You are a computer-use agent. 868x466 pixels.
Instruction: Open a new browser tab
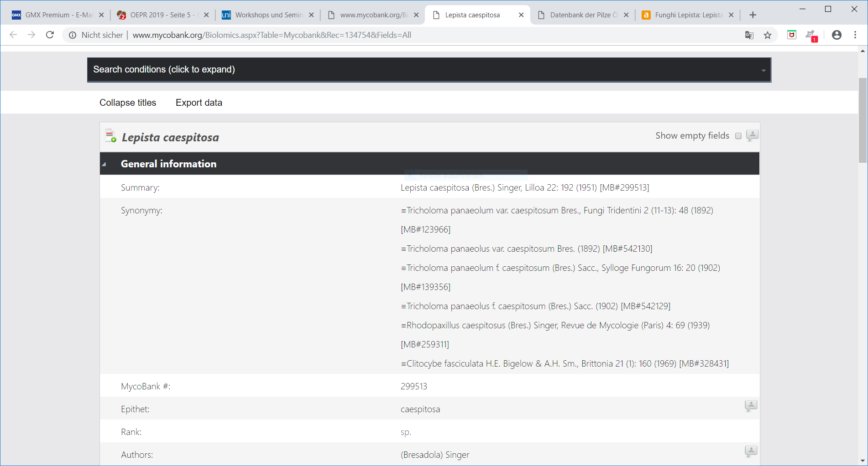753,15
